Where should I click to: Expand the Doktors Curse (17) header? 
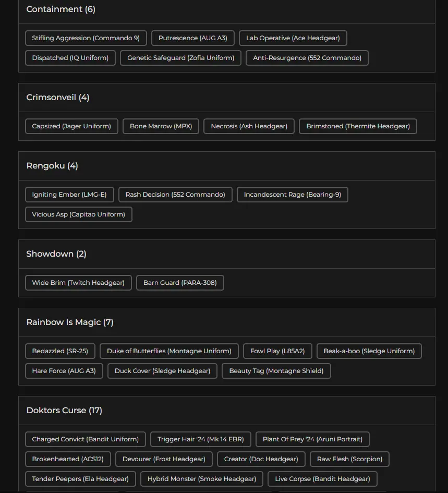click(x=64, y=411)
